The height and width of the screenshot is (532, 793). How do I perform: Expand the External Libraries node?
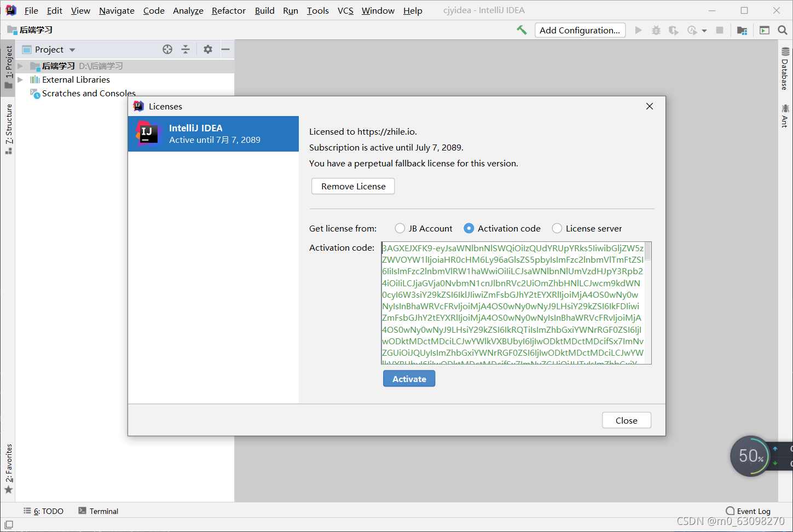coord(20,79)
